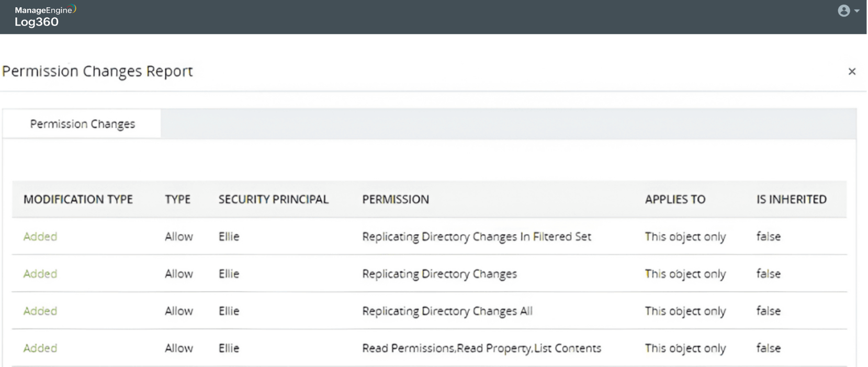Click the Permission column header
Image resolution: width=868 pixels, height=367 pixels.
tap(395, 199)
